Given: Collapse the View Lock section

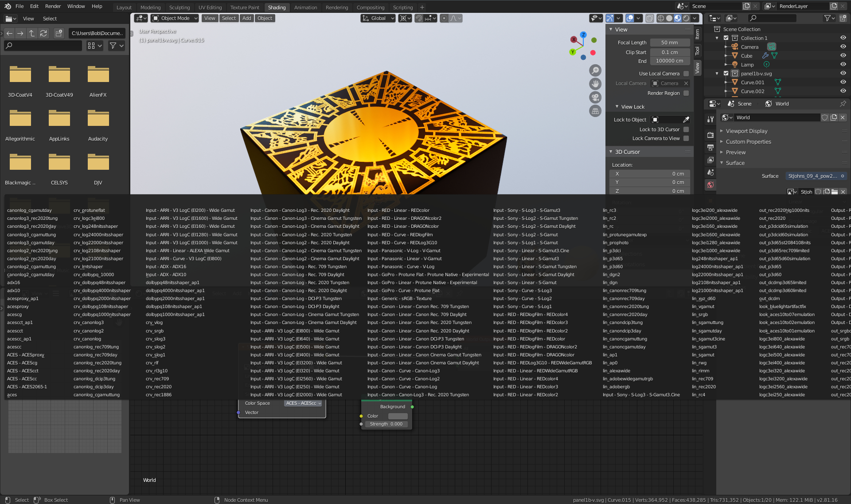Looking at the screenshot, I should click(632, 107).
